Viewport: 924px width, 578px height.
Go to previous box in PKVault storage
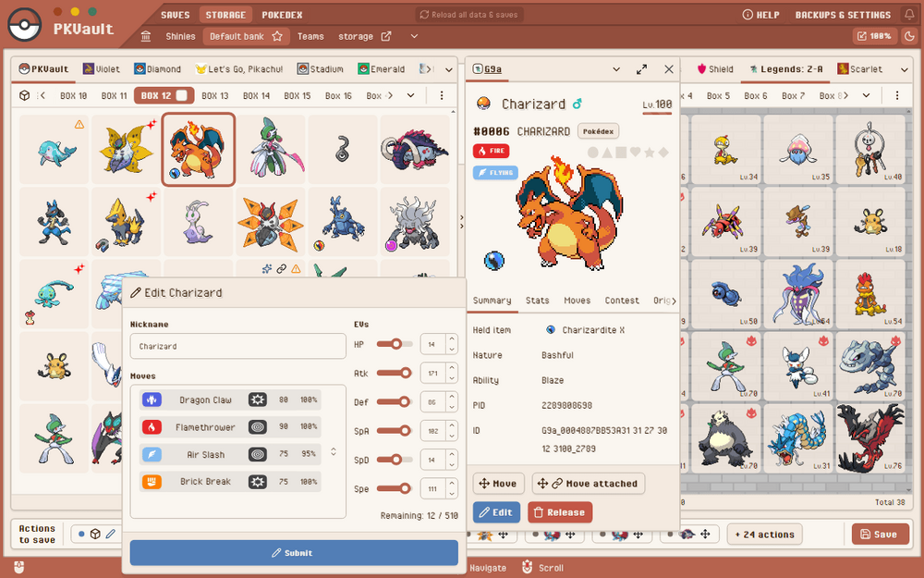pyautogui.click(x=42, y=95)
